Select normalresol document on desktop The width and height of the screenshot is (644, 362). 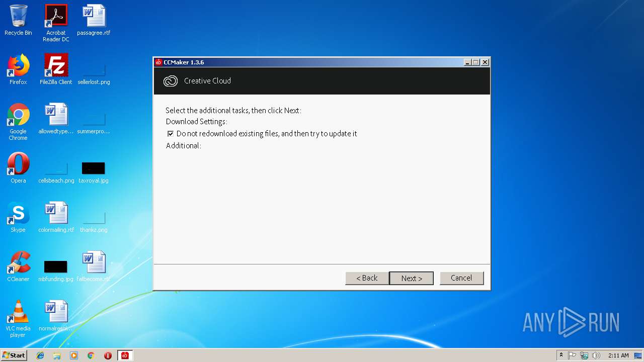(x=56, y=316)
